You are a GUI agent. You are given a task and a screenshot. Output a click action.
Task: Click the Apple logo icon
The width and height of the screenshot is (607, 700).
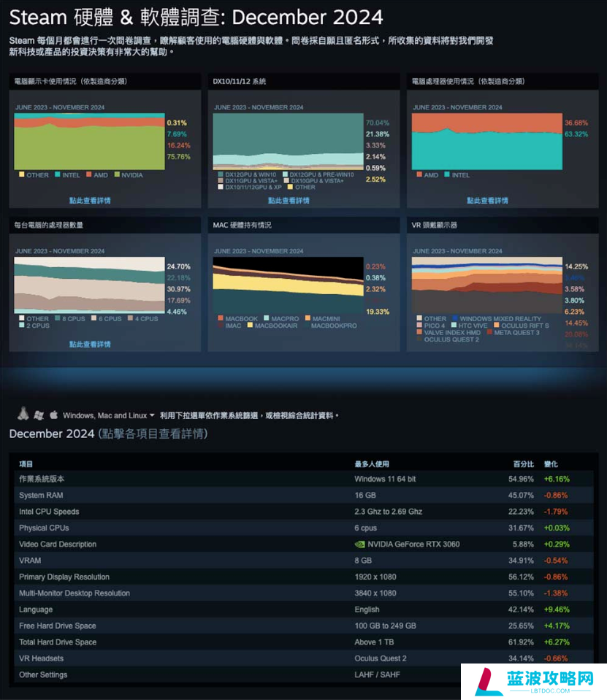53,415
